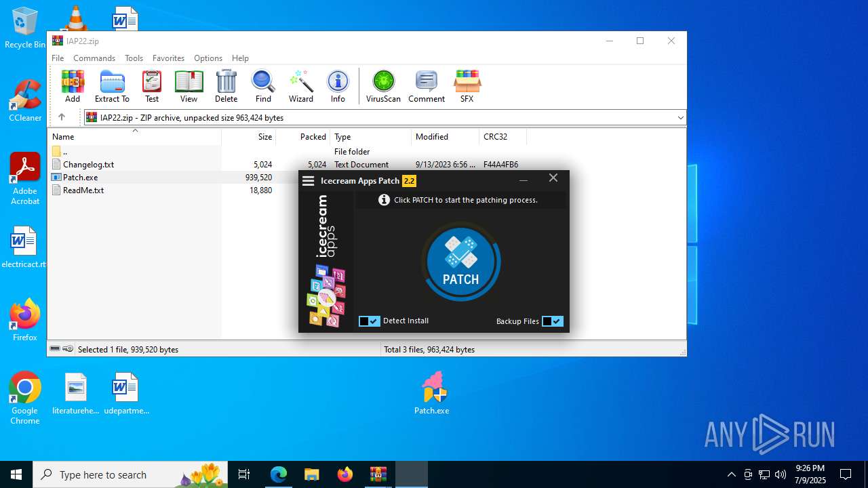Viewport: 868px width, 488px height.
Task: Click the Add toolbar icon in WinRAR
Action: (73, 86)
